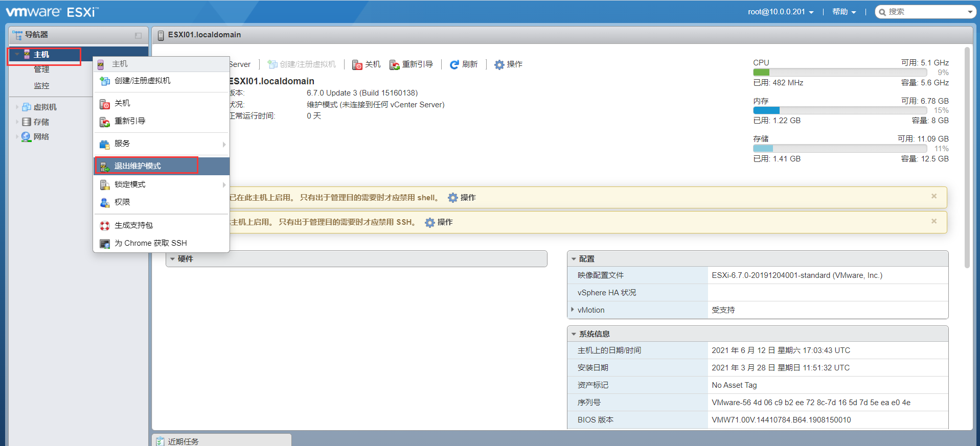This screenshot has width=980, height=446.
Task: Expand the Storage tree node arrow
Action: click(x=17, y=122)
